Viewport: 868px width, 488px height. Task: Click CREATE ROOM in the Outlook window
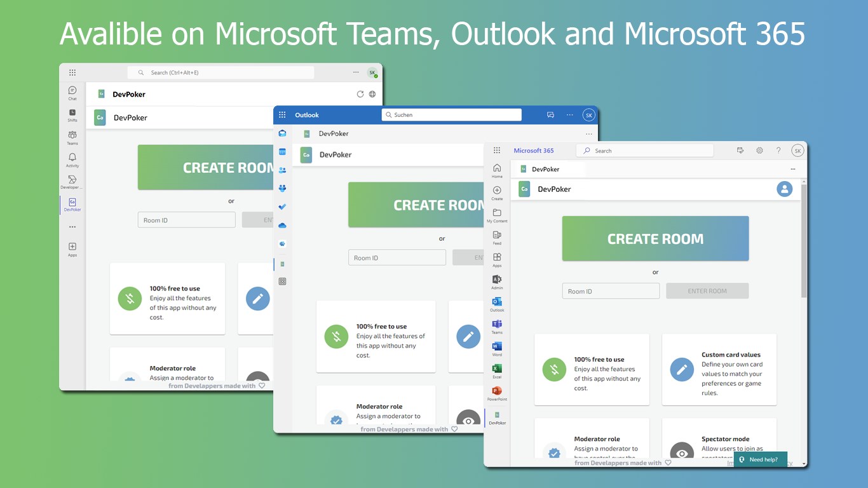tap(416, 205)
